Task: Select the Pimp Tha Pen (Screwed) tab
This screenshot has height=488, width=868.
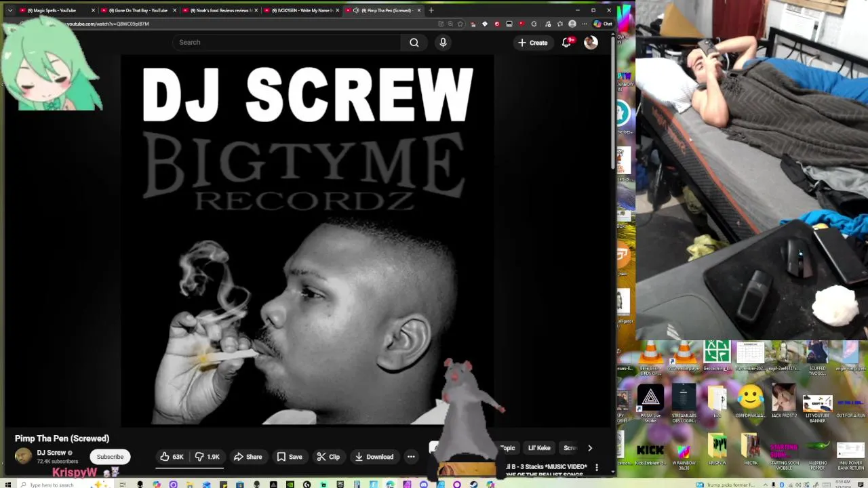Action: pos(383,10)
